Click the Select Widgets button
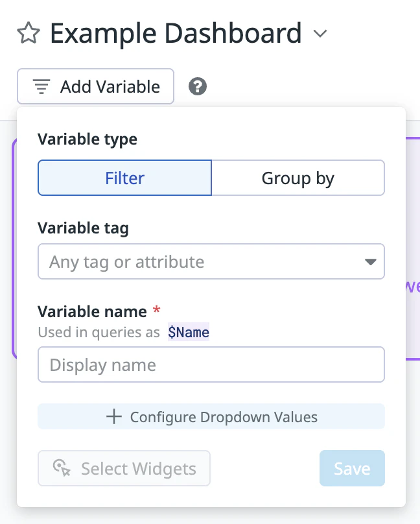 click(124, 468)
